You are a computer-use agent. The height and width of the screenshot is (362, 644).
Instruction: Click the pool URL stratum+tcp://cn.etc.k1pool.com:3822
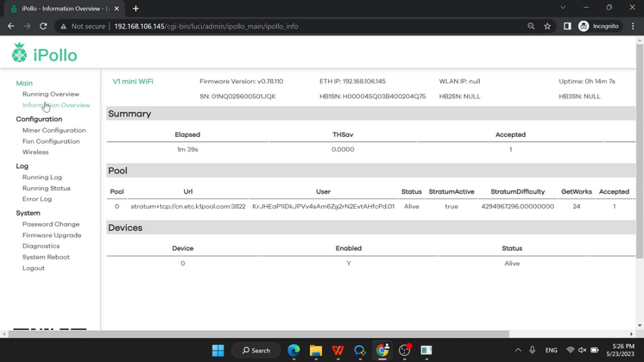[x=188, y=206]
